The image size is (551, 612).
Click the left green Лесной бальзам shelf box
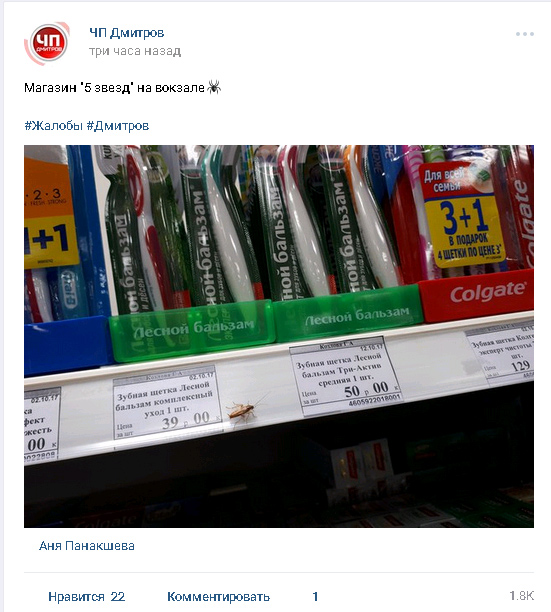[x=191, y=331]
